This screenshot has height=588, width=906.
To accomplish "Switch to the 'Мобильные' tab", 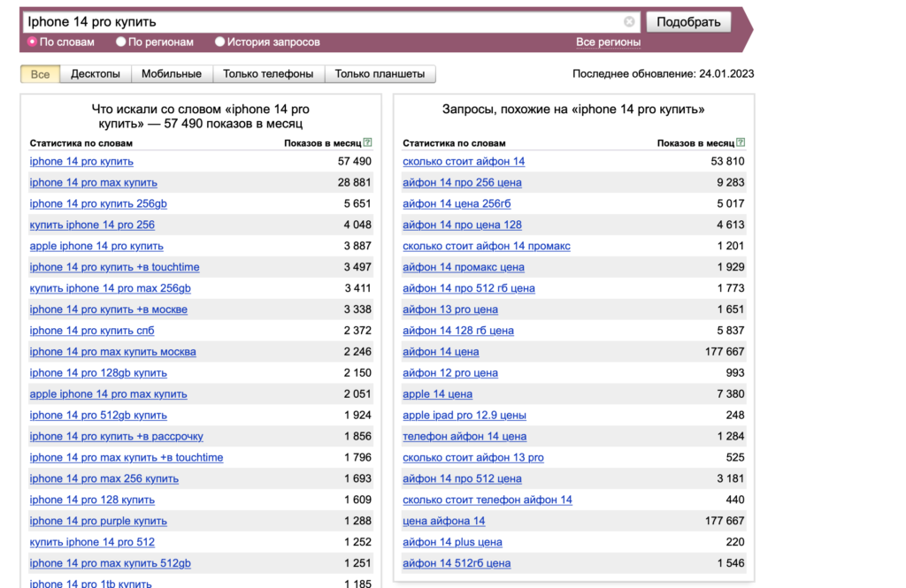I will (x=172, y=74).
